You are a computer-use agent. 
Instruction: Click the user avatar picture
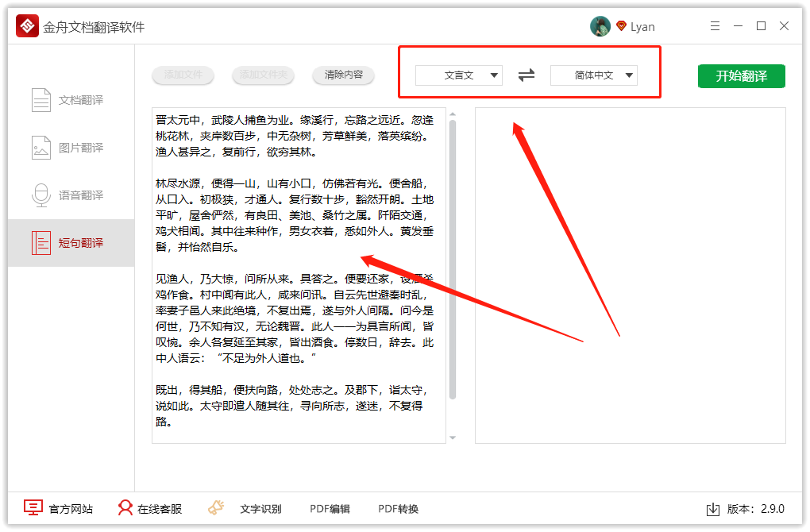tap(600, 25)
